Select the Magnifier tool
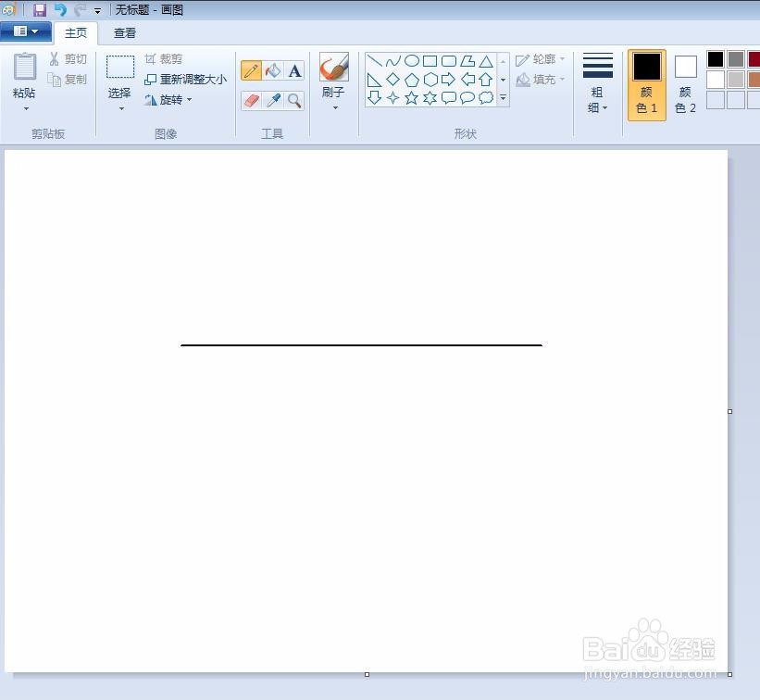The width and height of the screenshot is (760, 700). 294,101
